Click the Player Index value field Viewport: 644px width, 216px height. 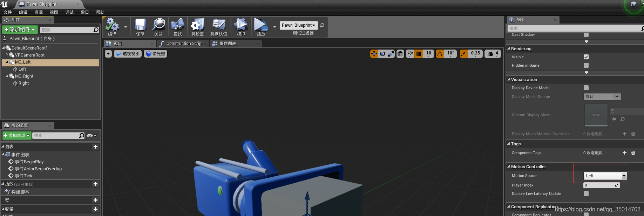(602, 185)
